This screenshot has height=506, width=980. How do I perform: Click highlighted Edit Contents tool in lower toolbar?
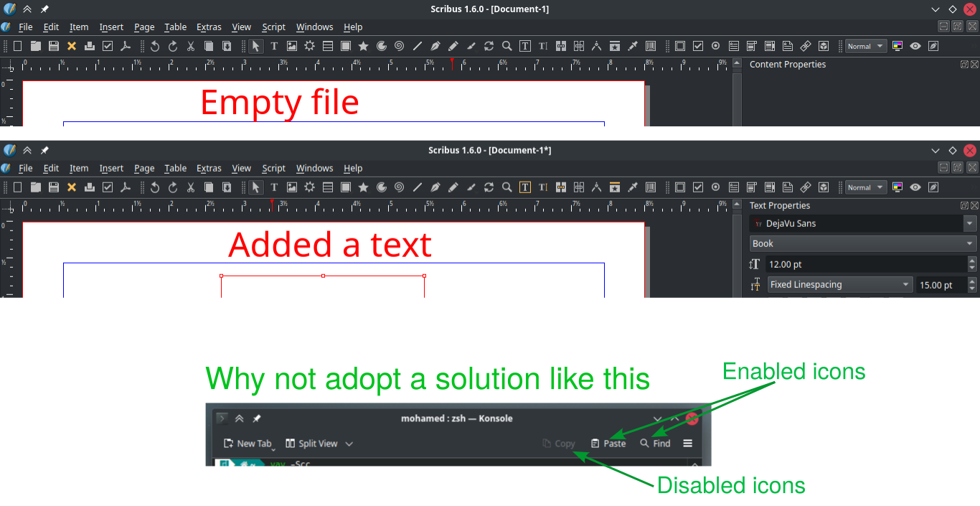click(525, 187)
